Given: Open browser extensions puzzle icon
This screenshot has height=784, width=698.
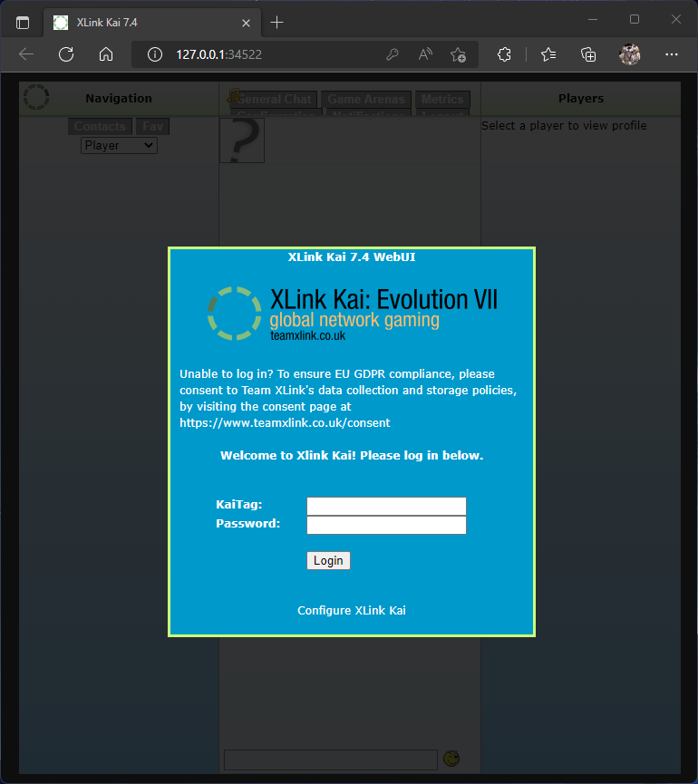Looking at the screenshot, I should (x=506, y=54).
